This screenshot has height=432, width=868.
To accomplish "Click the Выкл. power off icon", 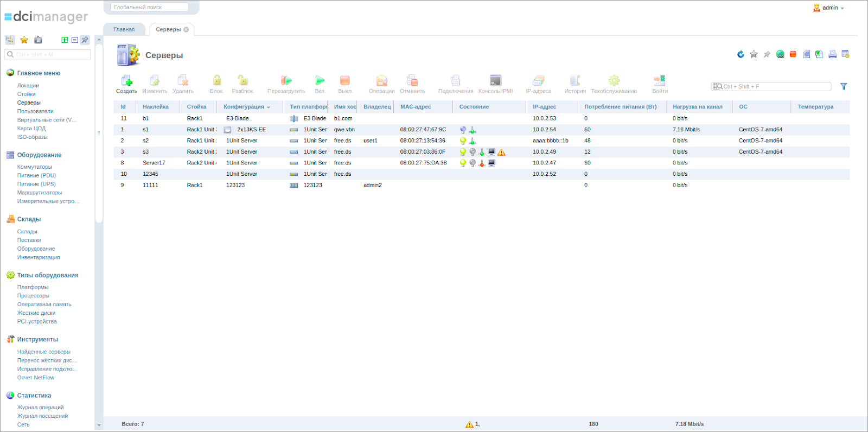I will [345, 81].
